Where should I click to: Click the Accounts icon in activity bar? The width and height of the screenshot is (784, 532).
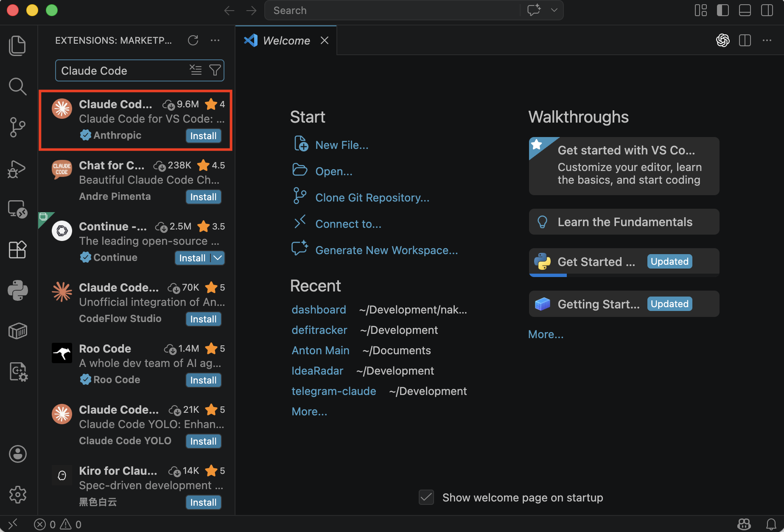pyautogui.click(x=17, y=454)
